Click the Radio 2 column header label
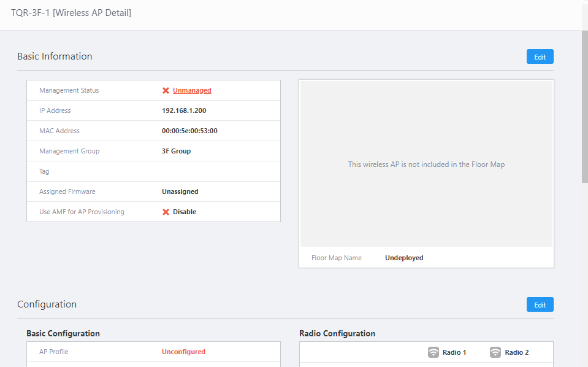The width and height of the screenshot is (588, 367). tap(516, 353)
